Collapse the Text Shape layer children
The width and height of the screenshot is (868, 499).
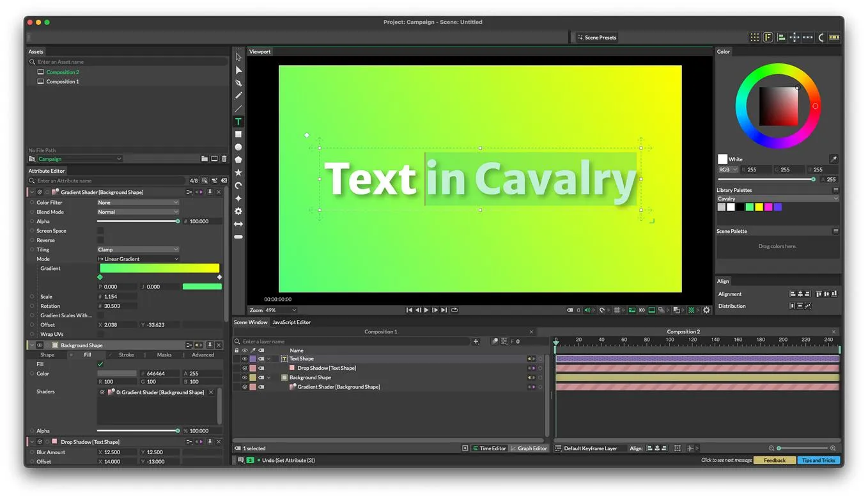(268, 359)
